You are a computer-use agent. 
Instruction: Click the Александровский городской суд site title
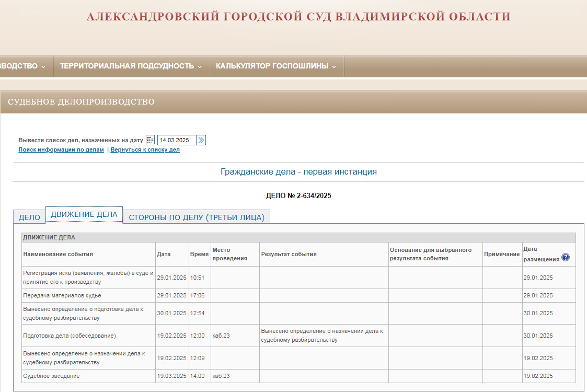click(299, 17)
